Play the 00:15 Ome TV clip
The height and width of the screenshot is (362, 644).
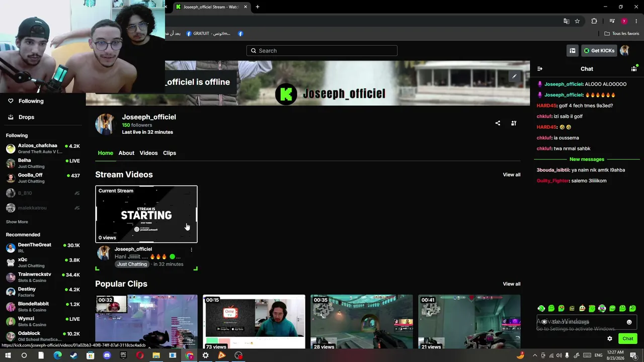tap(254, 322)
